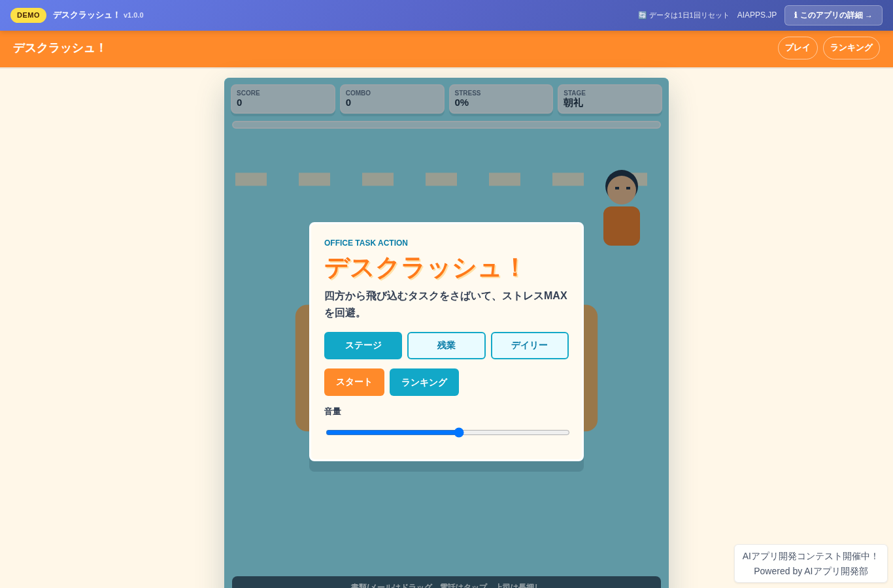Select the 残業 mode tab
The image size is (893, 588).
446,346
